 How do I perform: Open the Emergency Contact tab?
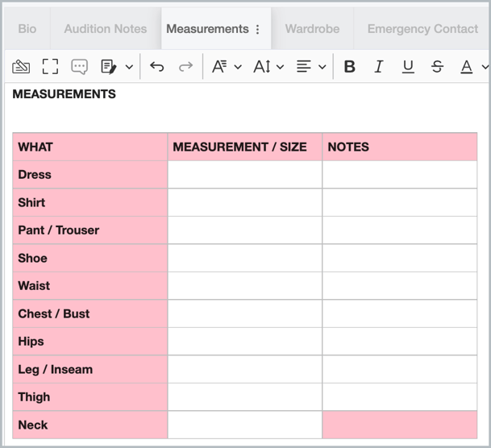tap(422, 29)
